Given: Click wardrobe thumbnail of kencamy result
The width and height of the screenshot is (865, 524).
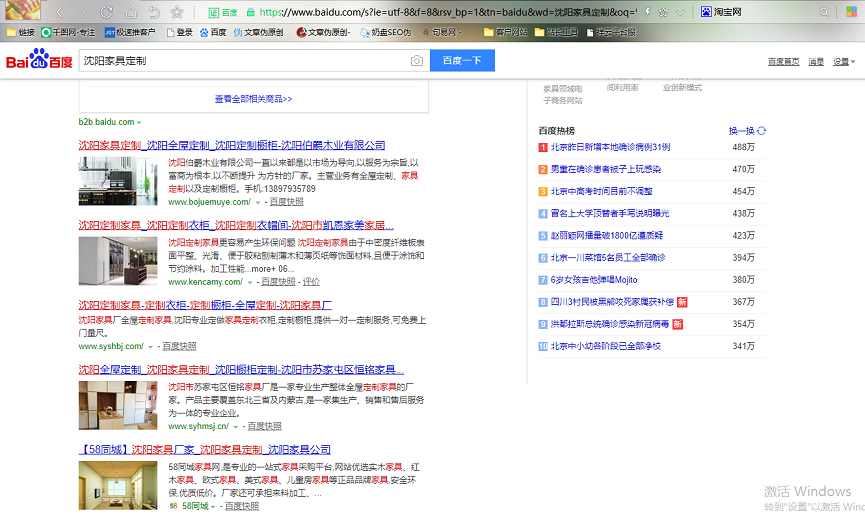Looking at the screenshot, I should [118, 261].
